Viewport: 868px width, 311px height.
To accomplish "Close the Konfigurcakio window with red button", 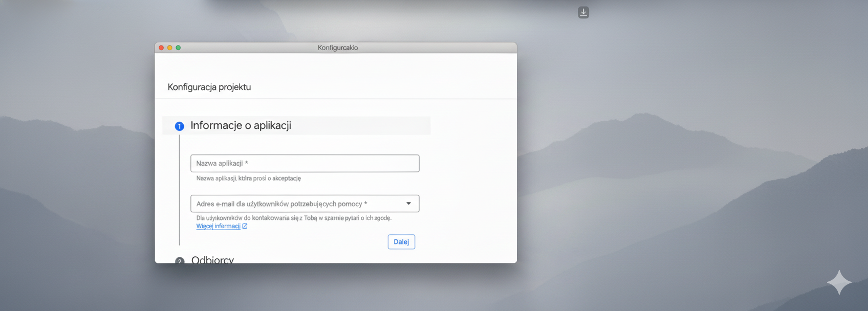I will (161, 48).
